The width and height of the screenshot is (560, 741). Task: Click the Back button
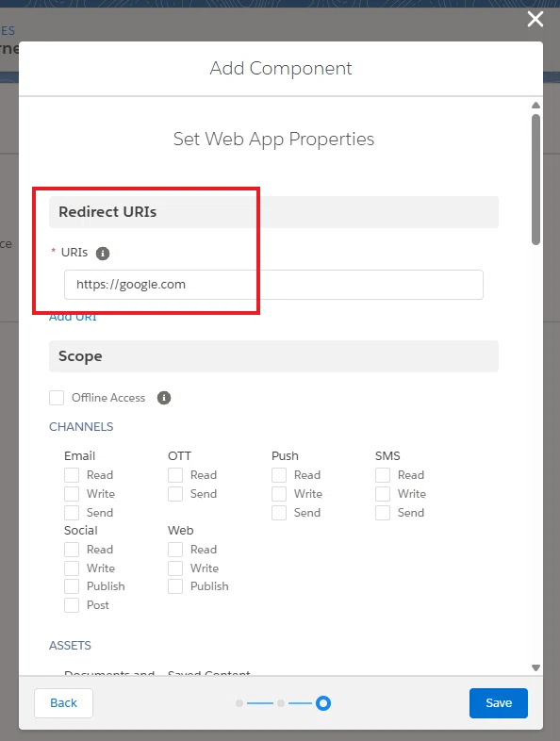point(63,703)
